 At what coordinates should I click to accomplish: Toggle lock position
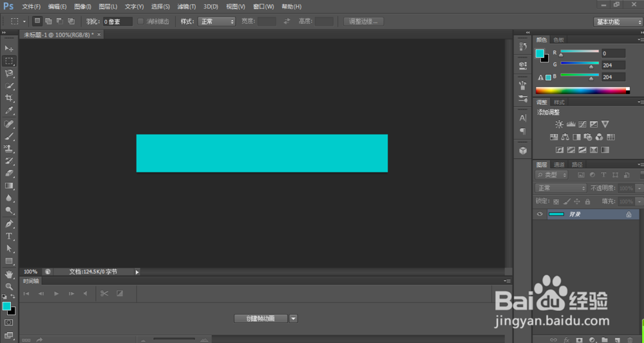576,202
